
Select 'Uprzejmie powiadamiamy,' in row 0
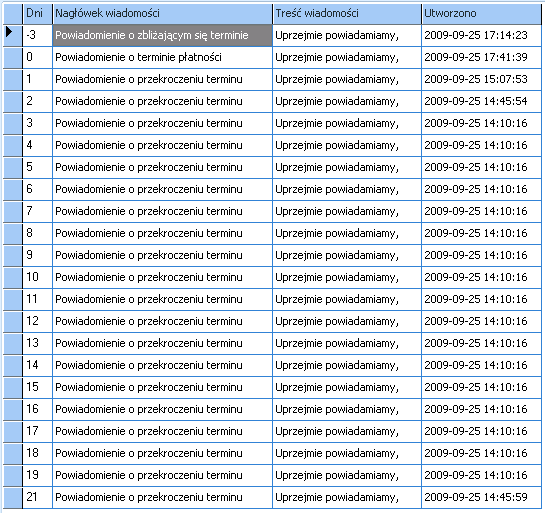click(347, 57)
